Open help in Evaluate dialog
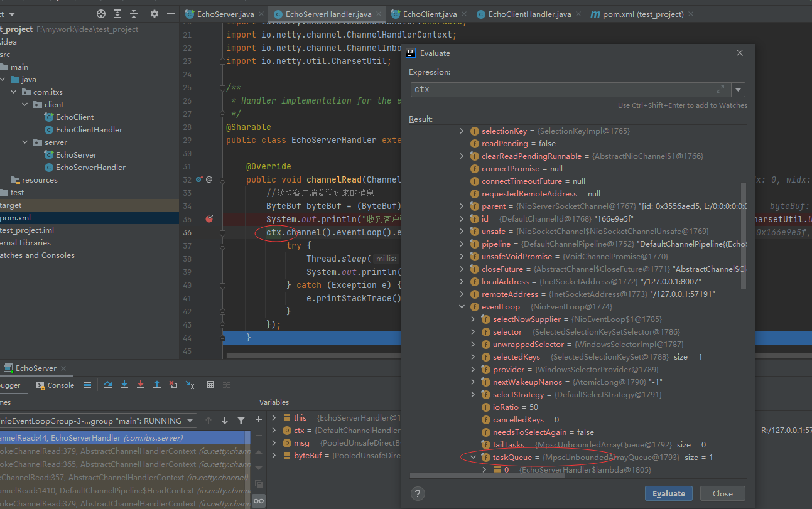812x509 pixels. [418, 493]
